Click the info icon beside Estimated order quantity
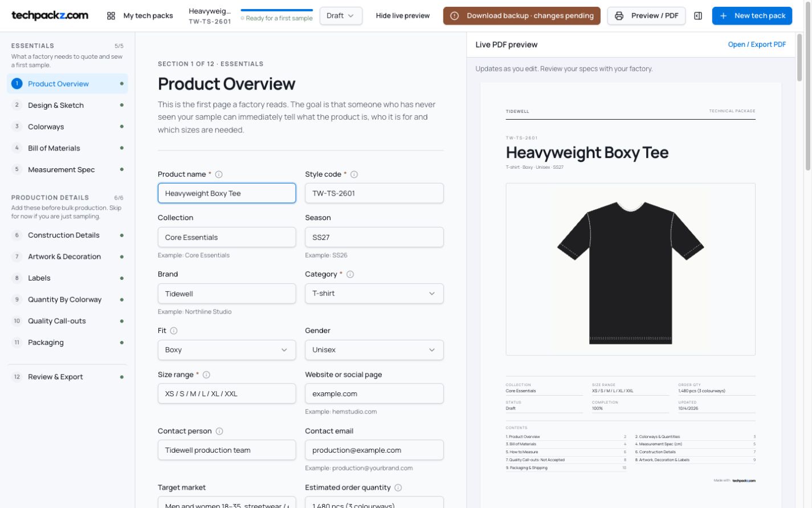The width and height of the screenshot is (812, 508). click(x=398, y=487)
